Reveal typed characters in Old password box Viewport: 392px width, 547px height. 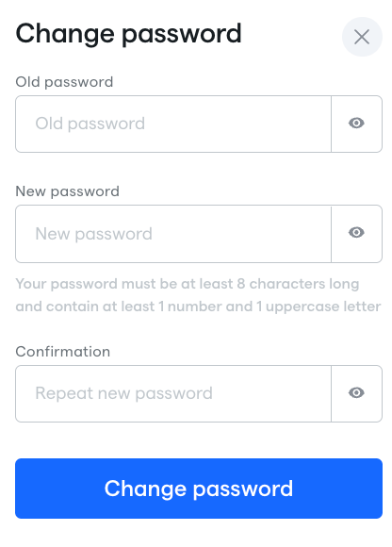356,124
